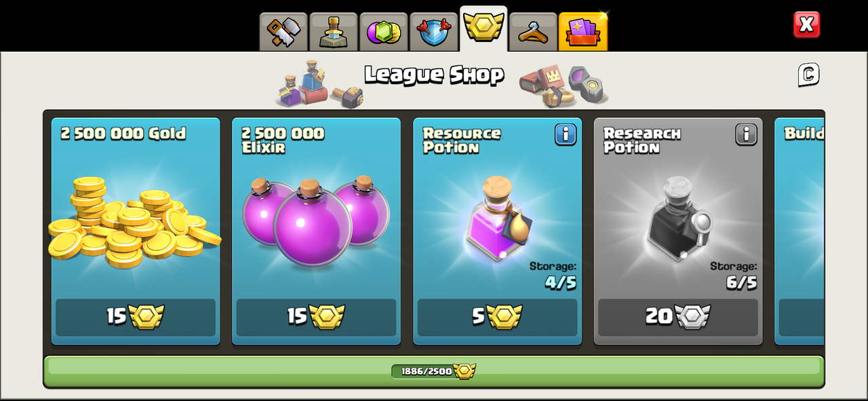Close the shop with red X
The height and width of the screenshot is (401, 868).
pos(806,24)
